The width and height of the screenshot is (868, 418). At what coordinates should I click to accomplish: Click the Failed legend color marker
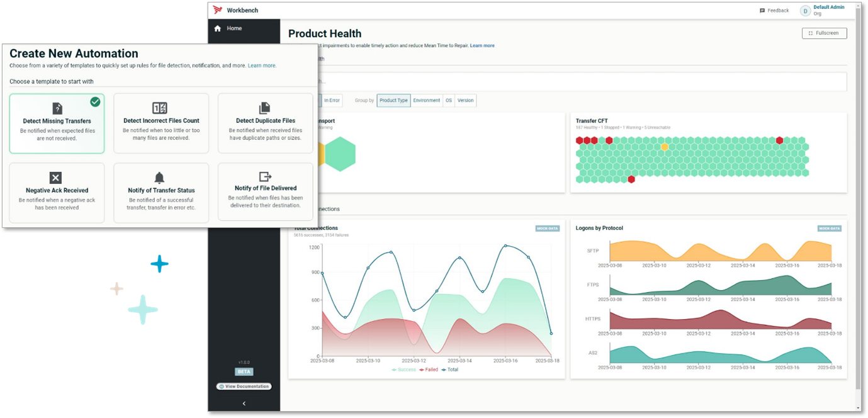pos(422,370)
